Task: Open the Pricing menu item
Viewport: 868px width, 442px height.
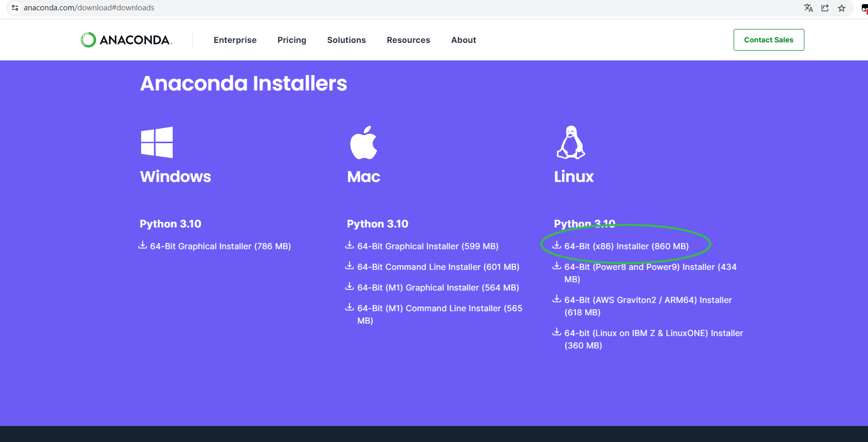Action: 292,40
